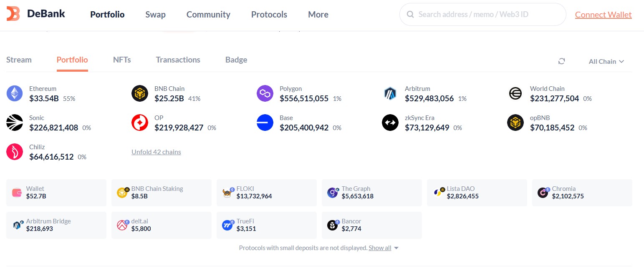The image size is (644, 268).
Task: Click the FLOKI $13,732,964 amount
Action: point(254,196)
